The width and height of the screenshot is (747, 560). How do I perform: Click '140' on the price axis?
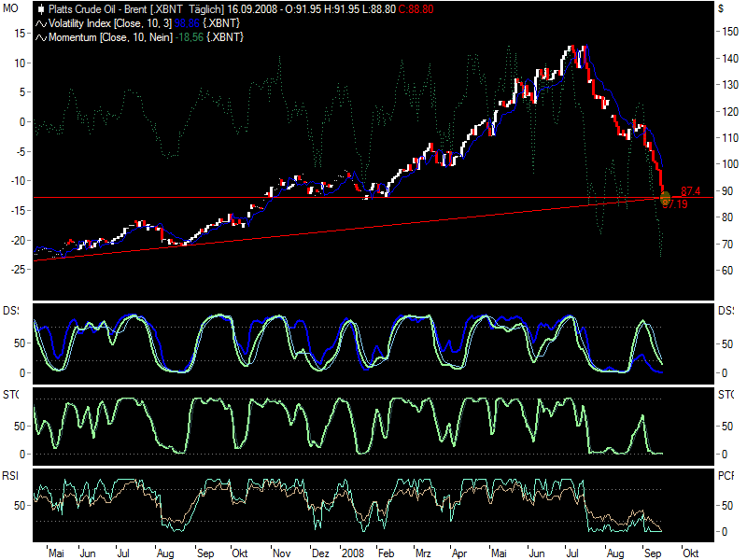(x=731, y=59)
